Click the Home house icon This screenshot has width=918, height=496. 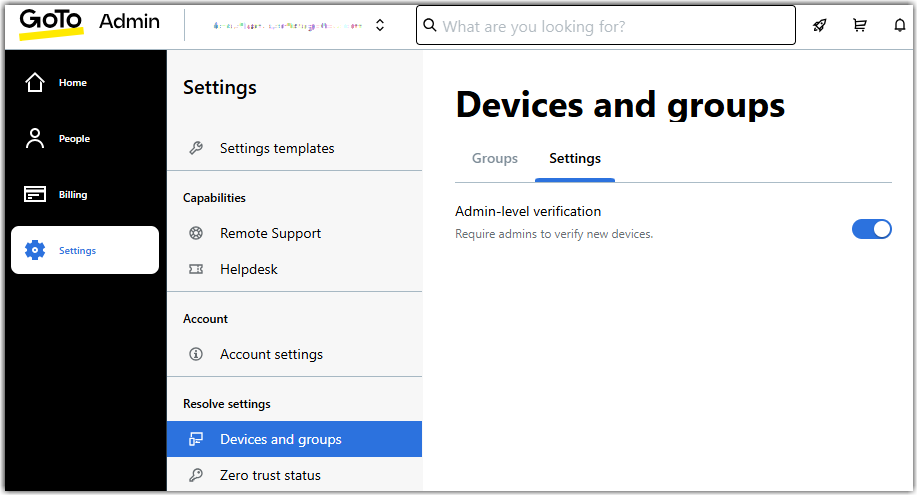pos(35,83)
